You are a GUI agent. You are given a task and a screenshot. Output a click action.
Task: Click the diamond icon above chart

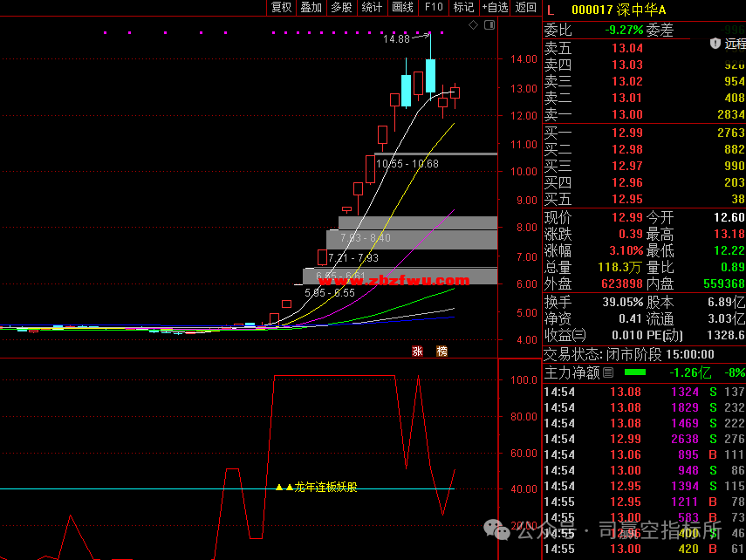(x=474, y=25)
